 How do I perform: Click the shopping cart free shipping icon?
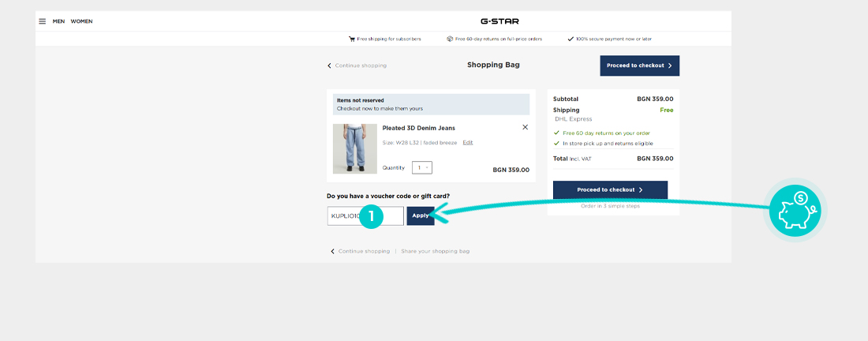tap(352, 39)
